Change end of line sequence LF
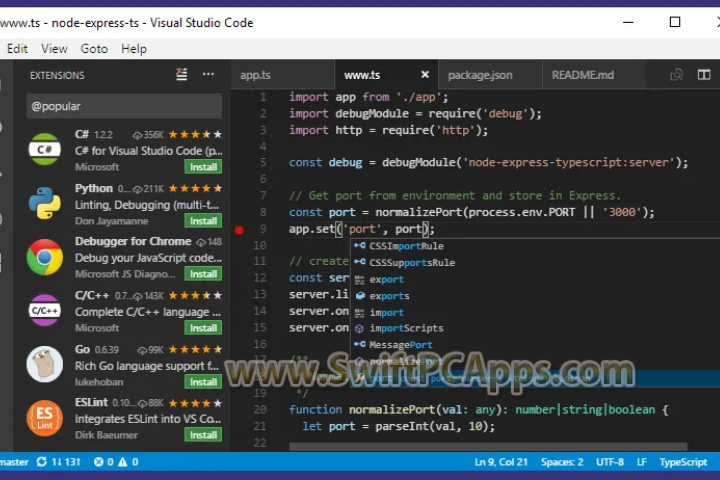Screen dimensions: 720x480 tap(642, 462)
